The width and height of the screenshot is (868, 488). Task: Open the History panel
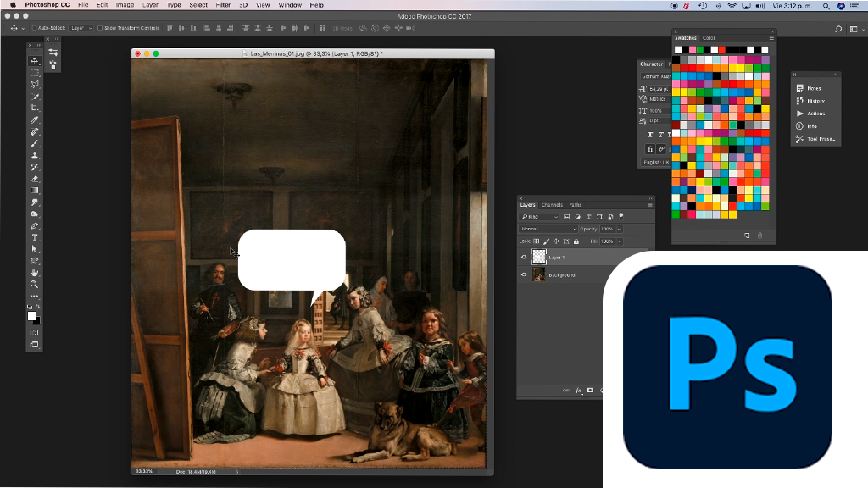click(x=815, y=101)
